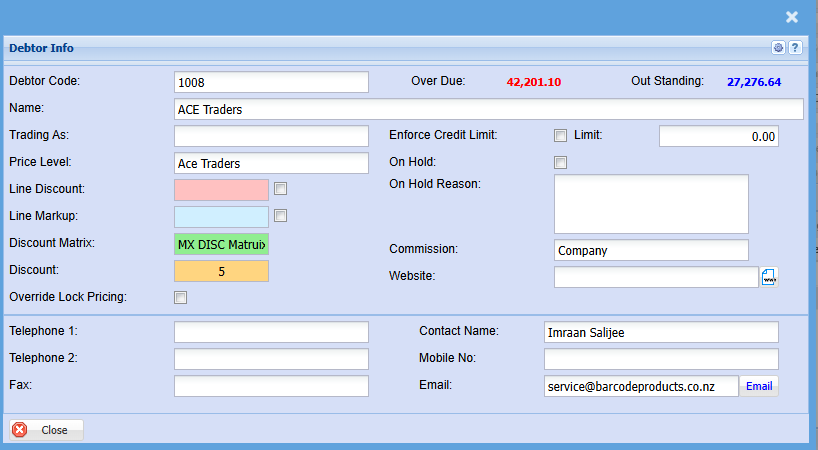Enable the Line Discount checkbox

coord(281,189)
